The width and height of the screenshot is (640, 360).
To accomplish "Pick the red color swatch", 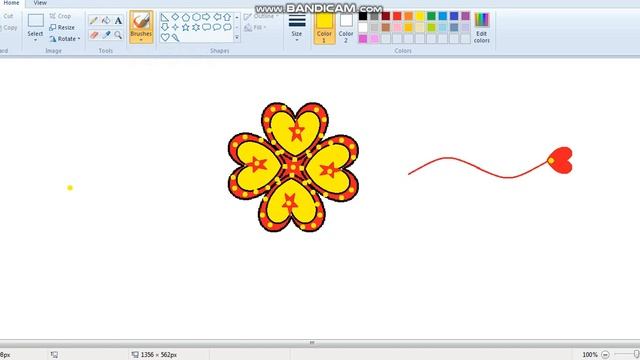I will click(x=397, y=16).
